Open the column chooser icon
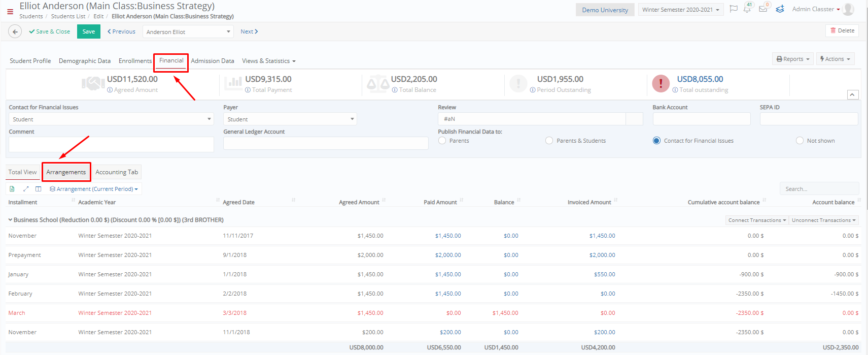Viewport: 868px width, 355px height. (x=39, y=189)
